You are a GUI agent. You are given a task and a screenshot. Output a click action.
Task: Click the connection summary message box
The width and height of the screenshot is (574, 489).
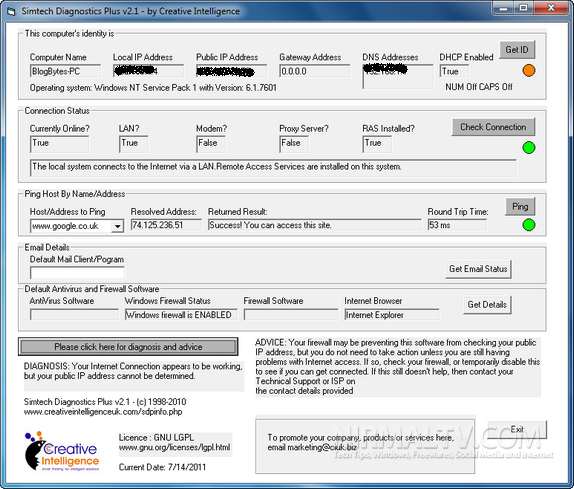click(273, 168)
